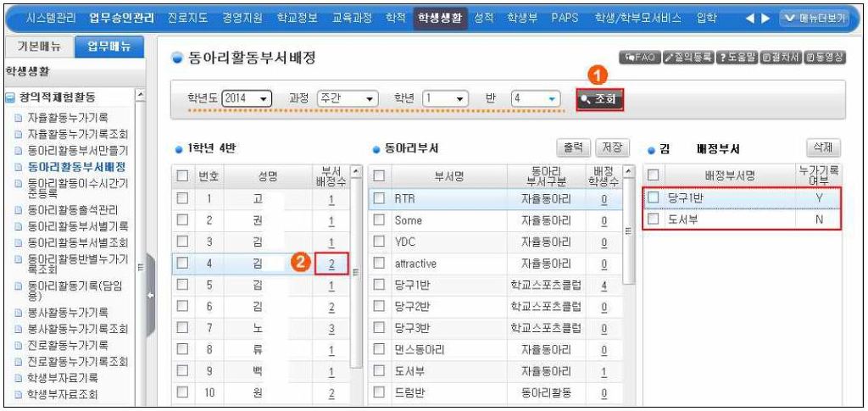Open the 시스템관리 top menu
The height and width of the screenshot is (411, 868).
(x=51, y=19)
